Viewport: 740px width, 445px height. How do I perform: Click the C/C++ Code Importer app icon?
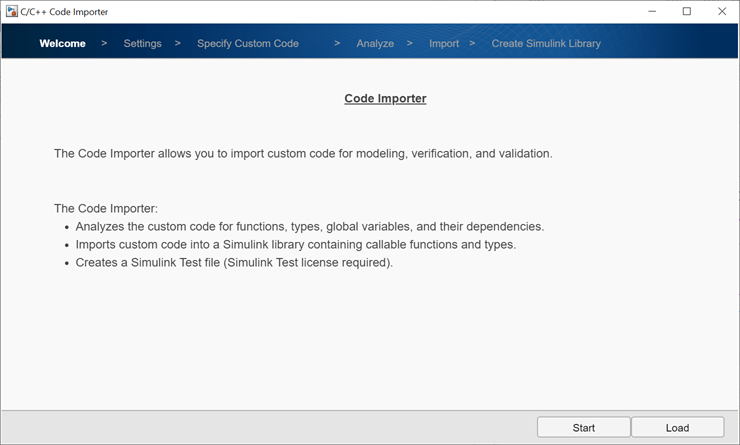point(12,12)
